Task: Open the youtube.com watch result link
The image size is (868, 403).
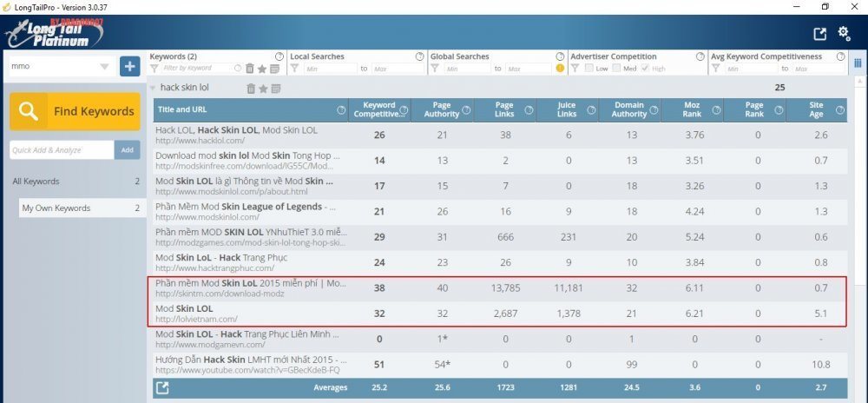Action: (247, 370)
